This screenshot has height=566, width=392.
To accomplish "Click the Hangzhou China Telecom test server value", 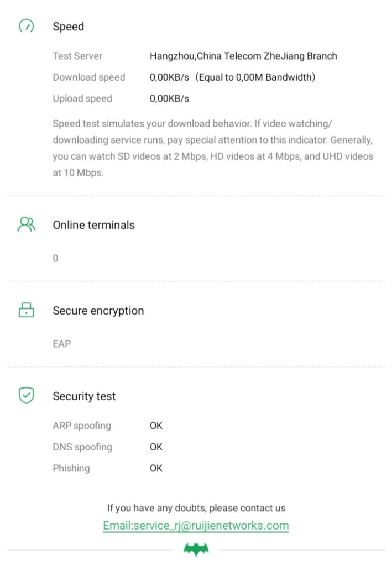I will point(243,56).
